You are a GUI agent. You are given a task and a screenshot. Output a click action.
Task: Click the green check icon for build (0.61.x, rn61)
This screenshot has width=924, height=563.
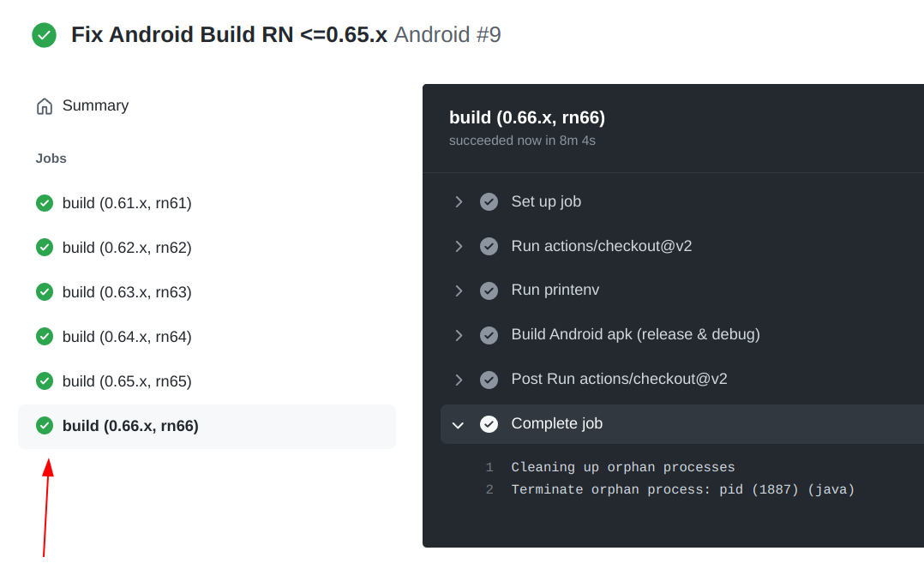point(44,203)
